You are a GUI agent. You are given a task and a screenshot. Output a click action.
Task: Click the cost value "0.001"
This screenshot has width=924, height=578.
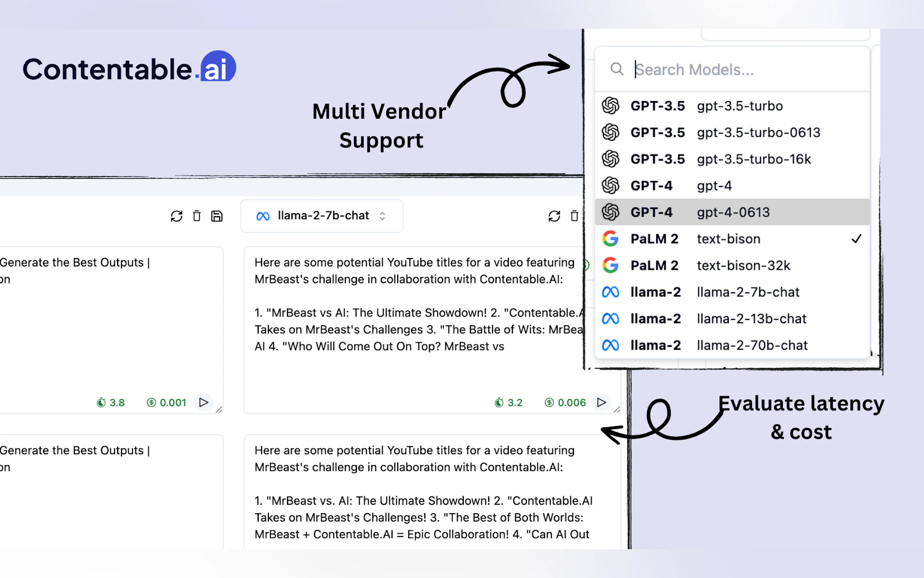pyautogui.click(x=173, y=403)
